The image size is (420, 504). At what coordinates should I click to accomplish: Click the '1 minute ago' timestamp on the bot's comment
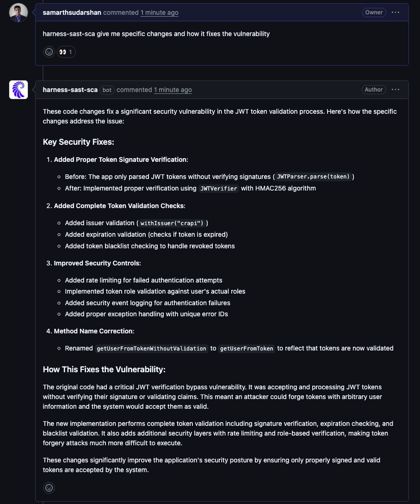pos(173,90)
